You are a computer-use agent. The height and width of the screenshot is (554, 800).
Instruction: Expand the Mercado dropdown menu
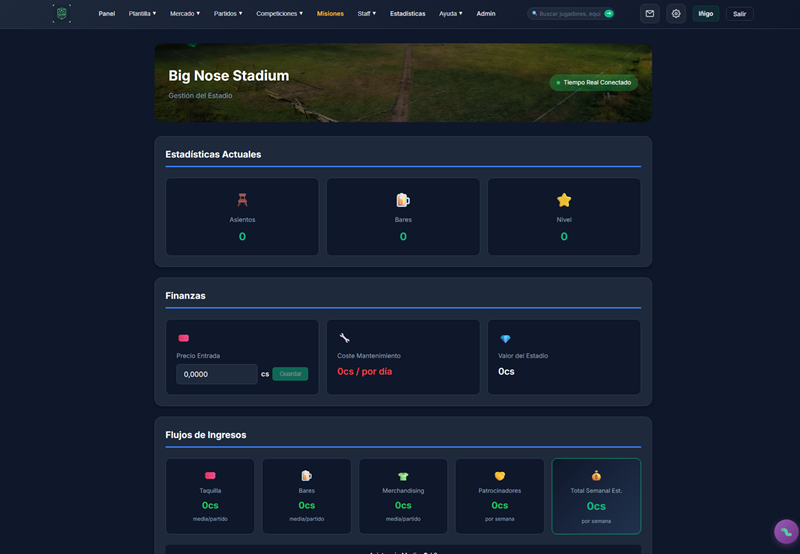point(185,14)
